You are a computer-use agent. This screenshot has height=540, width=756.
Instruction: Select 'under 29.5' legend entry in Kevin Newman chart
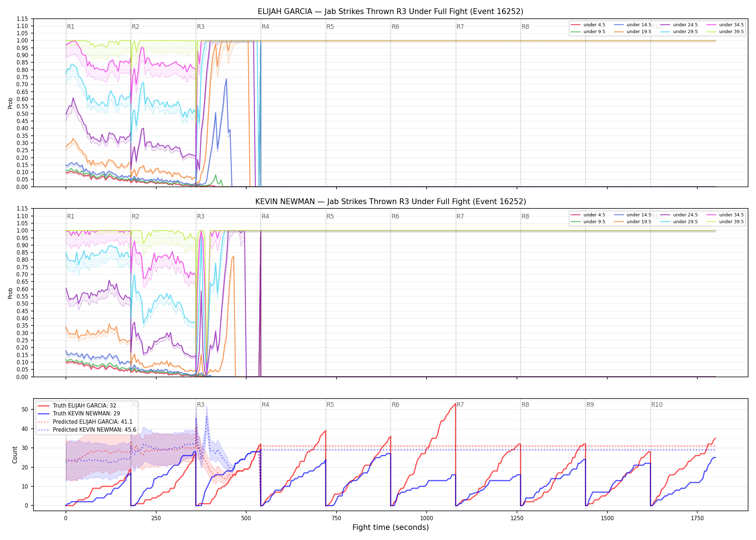[679, 222]
